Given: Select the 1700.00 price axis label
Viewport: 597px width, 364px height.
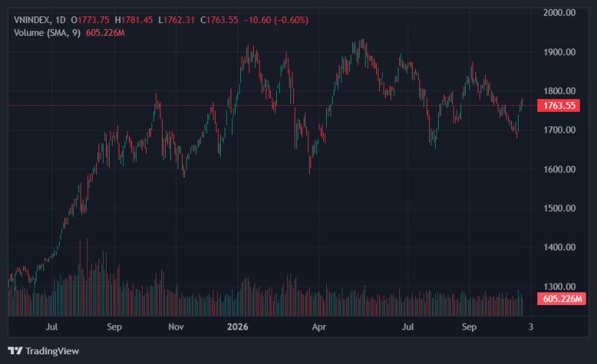Looking at the screenshot, I should coord(559,130).
